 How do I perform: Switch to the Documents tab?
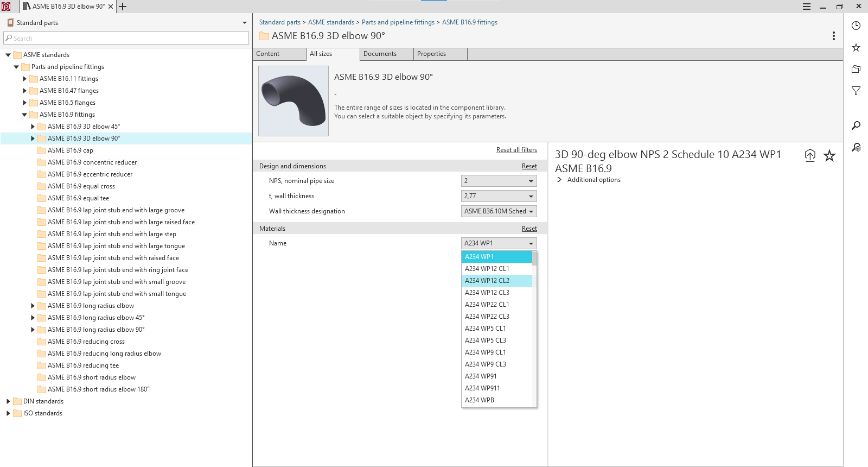click(x=386, y=54)
